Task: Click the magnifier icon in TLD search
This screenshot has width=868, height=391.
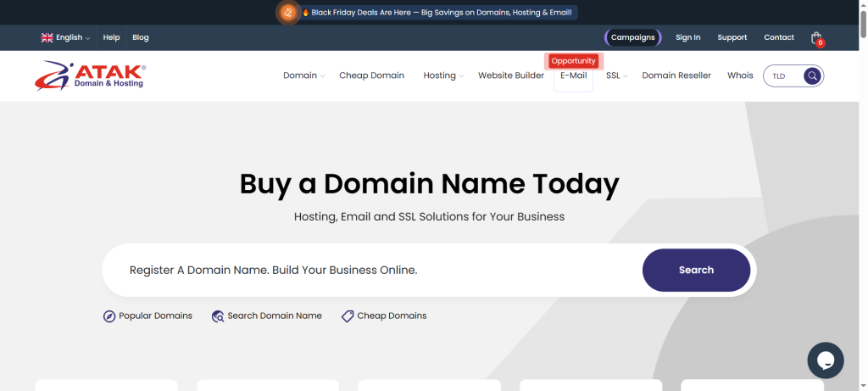Action: click(811, 75)
